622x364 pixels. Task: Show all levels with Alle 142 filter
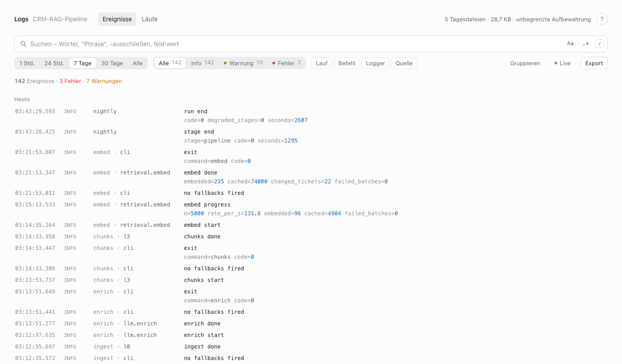click(170, 63)
